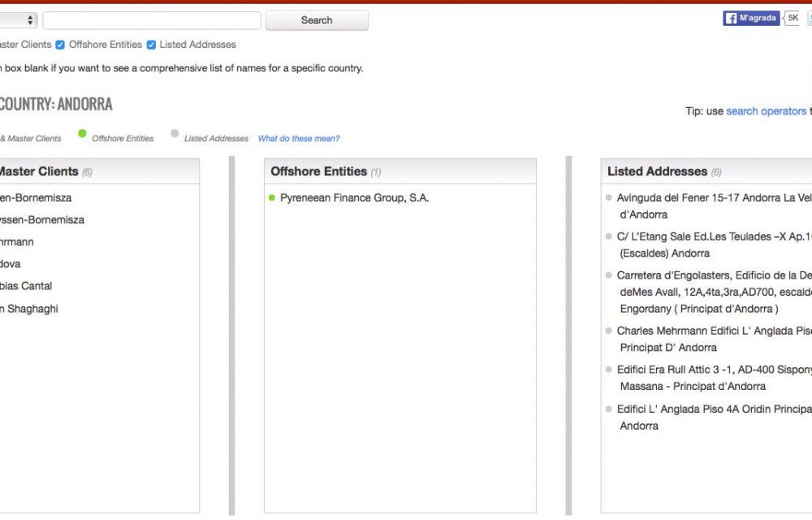Click the Search button

pyautogui.click(x=317, y=20)
